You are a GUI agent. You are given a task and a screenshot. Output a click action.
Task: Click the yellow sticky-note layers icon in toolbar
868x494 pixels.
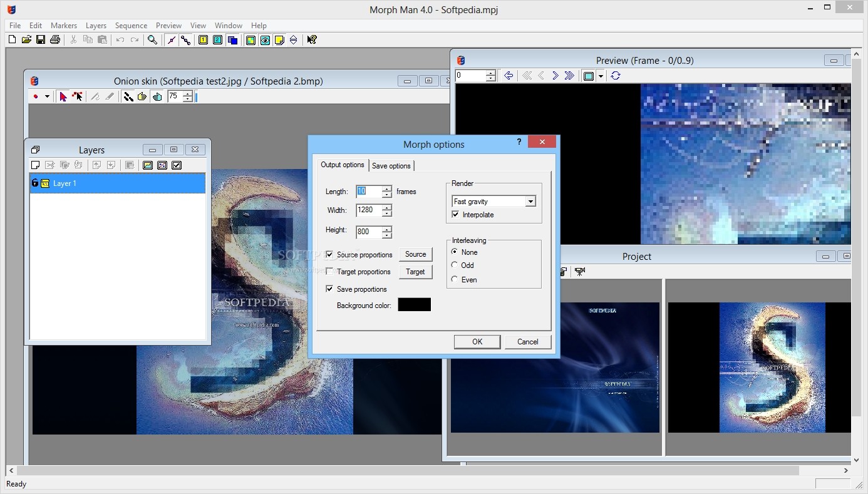279,40
